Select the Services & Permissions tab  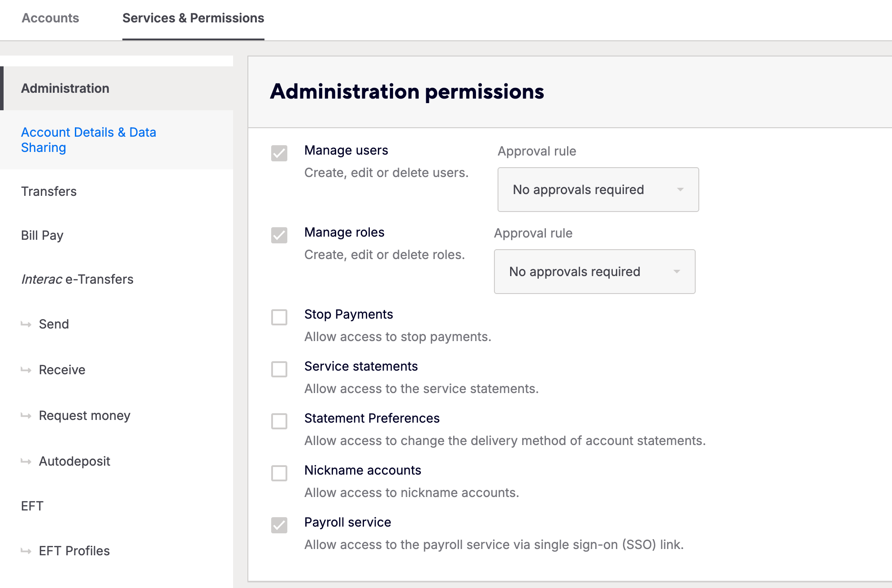click(193, 18)
